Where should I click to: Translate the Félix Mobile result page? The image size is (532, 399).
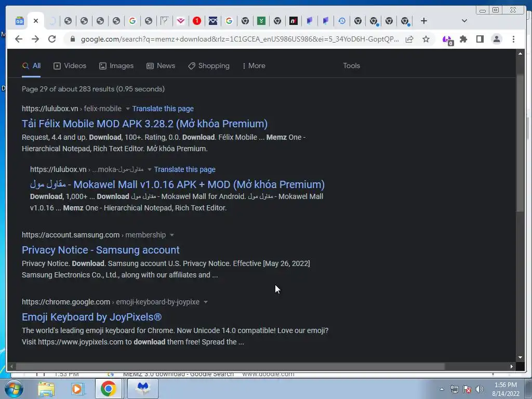tap(163, 109)
